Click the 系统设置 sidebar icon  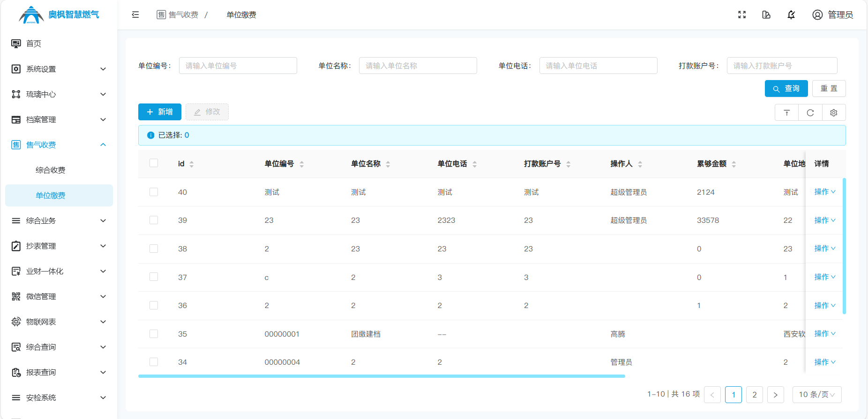coord(16,69)
